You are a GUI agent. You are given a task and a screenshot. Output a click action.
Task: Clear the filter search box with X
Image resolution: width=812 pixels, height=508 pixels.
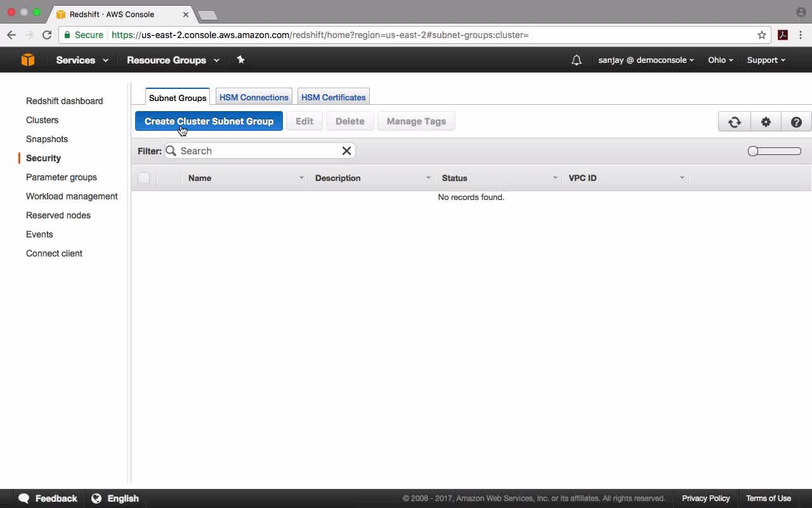pyautogui.click(x=346, y=150)
